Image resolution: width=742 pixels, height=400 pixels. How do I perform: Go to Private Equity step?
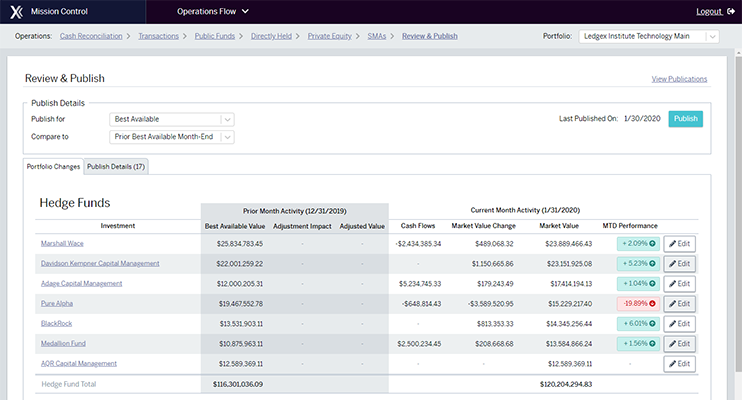(330, 36)
